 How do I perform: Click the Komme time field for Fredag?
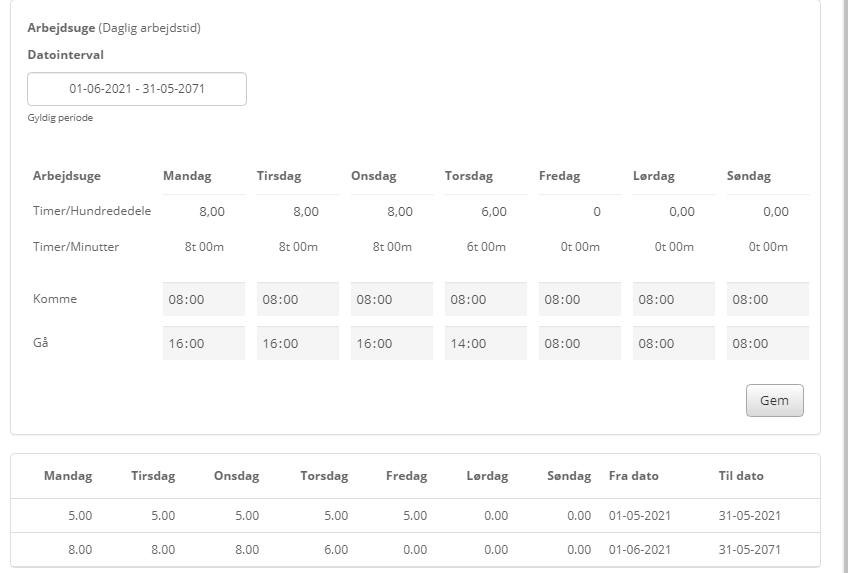tap(580, 299)
